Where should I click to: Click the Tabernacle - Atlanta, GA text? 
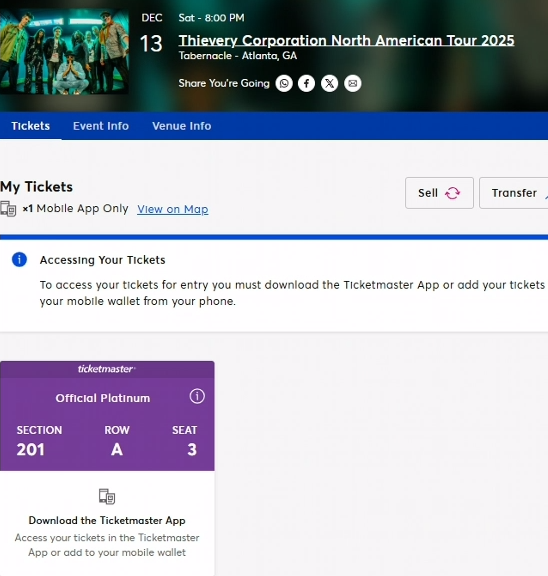coord(238,56)
